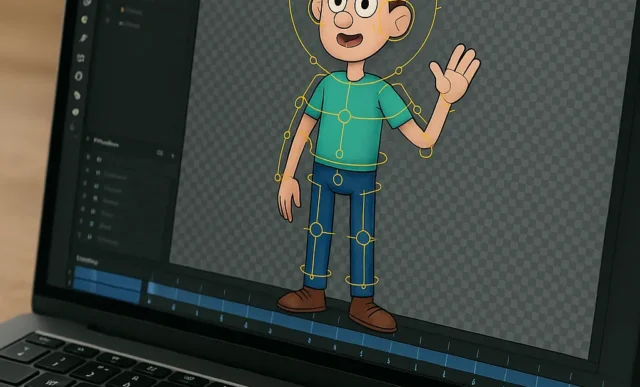Select shoulder joint of the lowered arm
This screenshot has width=640, height=387.
click(x=300, y=102)
